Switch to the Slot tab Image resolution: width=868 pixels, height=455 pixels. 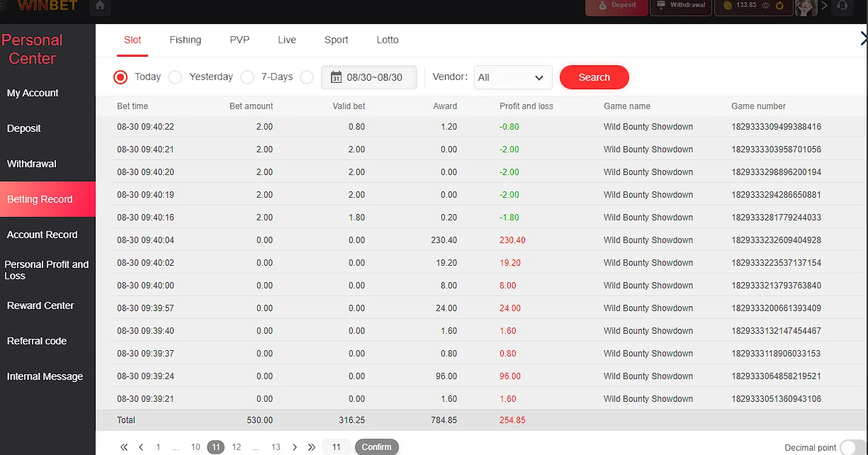tap(133, 40)
